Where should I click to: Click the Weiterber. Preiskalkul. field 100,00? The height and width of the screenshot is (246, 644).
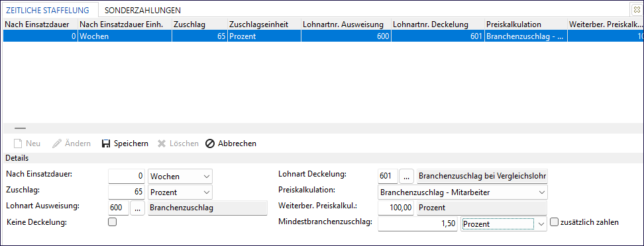pyautogui.click(x=396, y=208)
